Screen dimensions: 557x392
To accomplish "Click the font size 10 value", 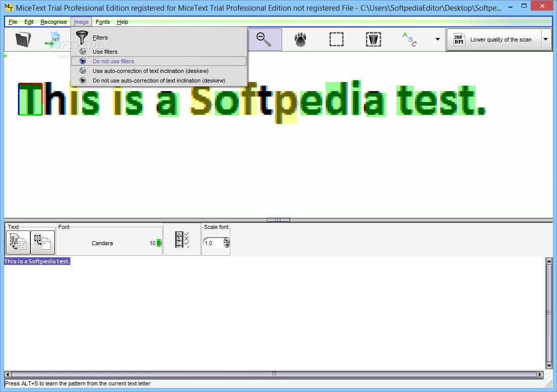I will tap(152, 243).
